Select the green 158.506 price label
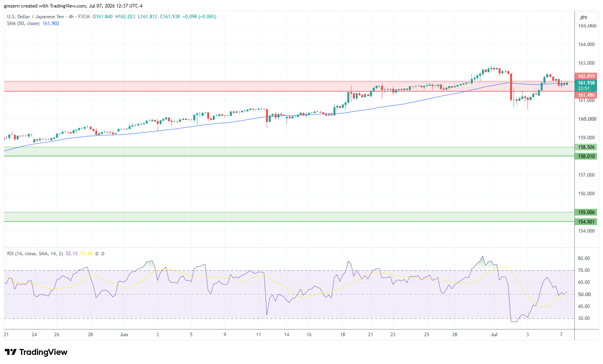The image size is (603, 364). 586,147
